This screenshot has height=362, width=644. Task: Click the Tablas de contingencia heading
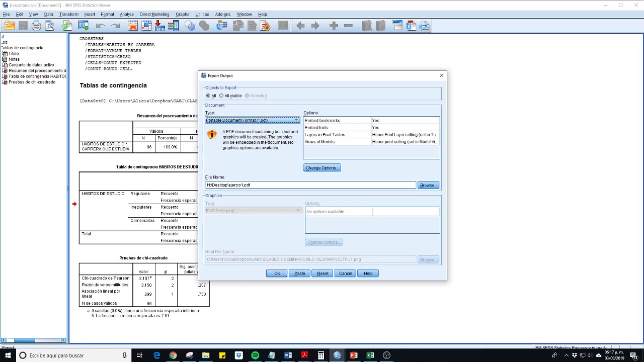113,85
